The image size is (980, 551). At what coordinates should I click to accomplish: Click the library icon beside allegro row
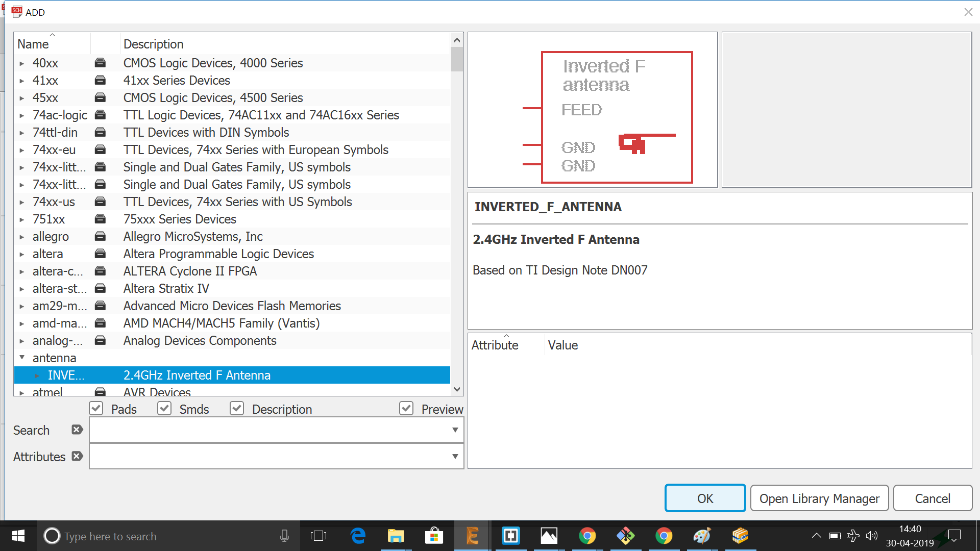click(x=100, y=236)
